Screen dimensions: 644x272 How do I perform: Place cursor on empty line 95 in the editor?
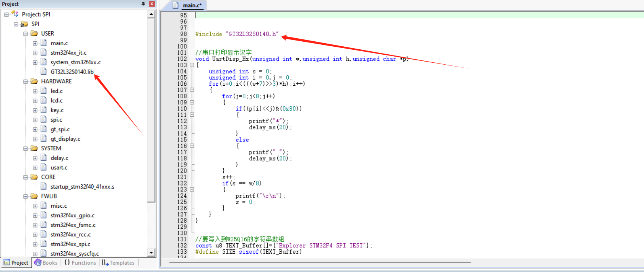point(419,15)
